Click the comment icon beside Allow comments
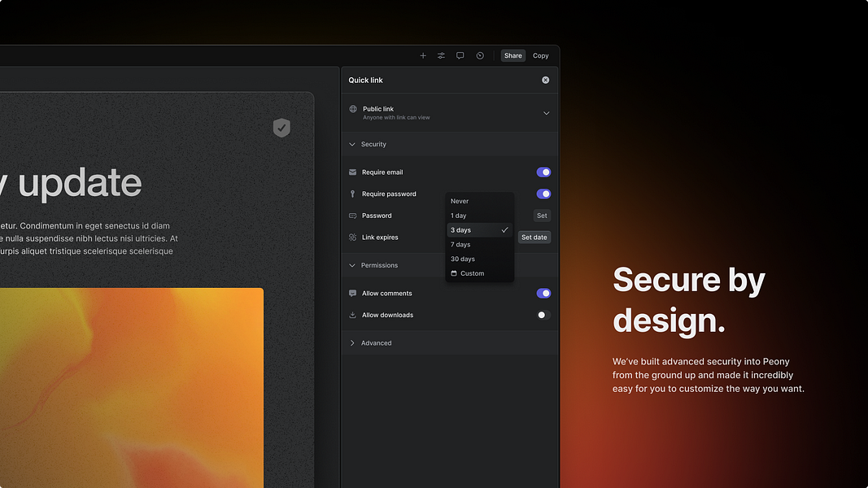This screenshot has height=488, width=868. pos(352,294)
